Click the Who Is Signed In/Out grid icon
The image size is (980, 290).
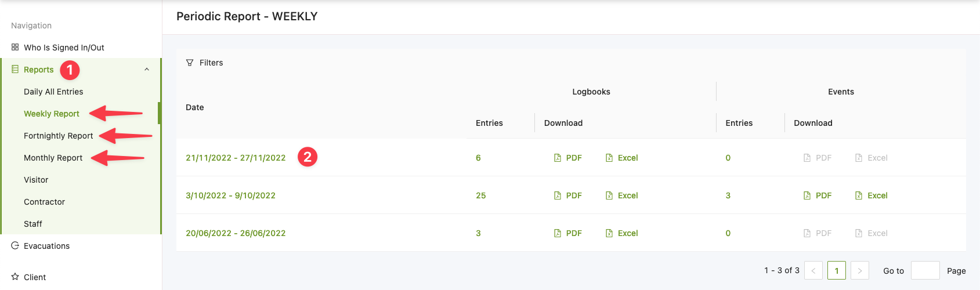point(15,48)
